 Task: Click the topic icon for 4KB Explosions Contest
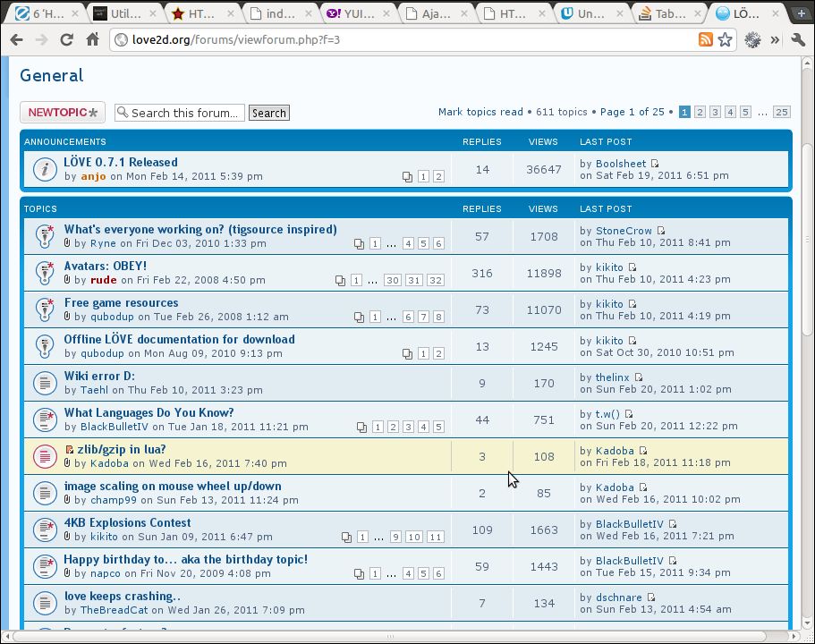pos(45,530)
